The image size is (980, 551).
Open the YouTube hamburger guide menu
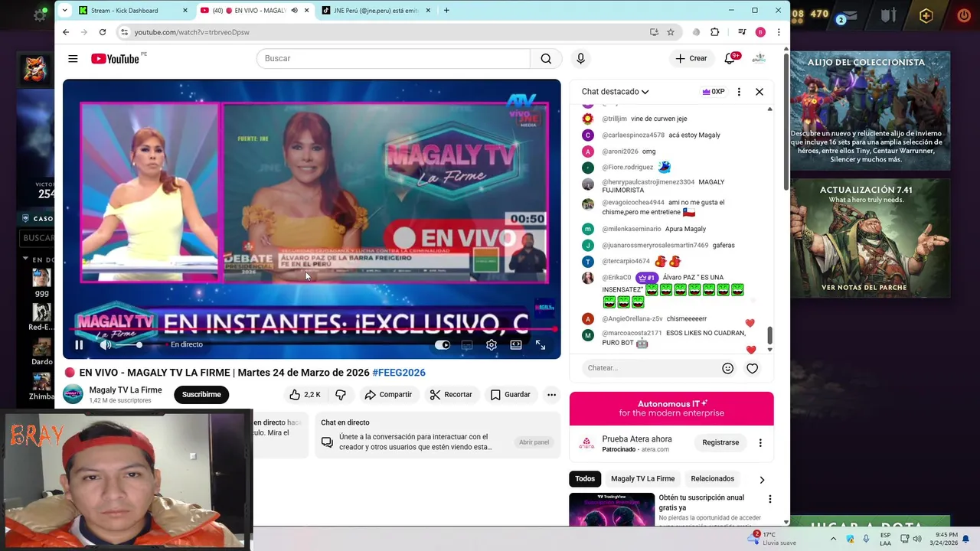(73, 59)
